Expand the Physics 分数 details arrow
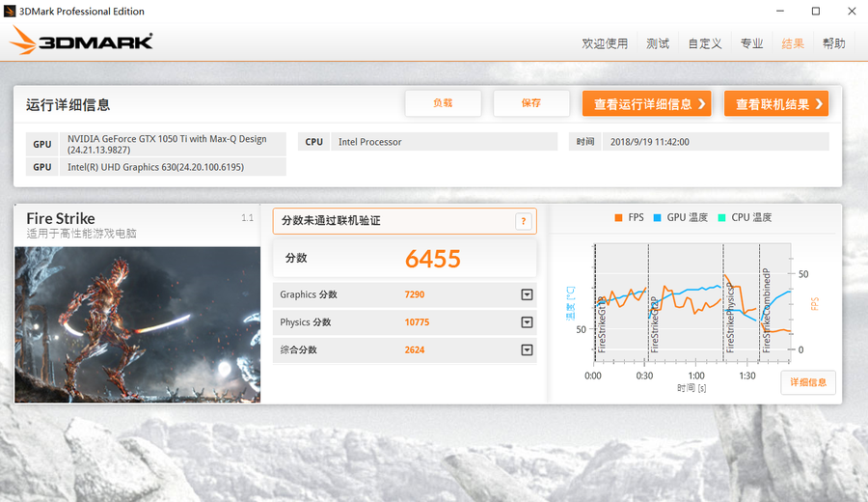This screenshot has height=502, width=868. coord(527,322)
